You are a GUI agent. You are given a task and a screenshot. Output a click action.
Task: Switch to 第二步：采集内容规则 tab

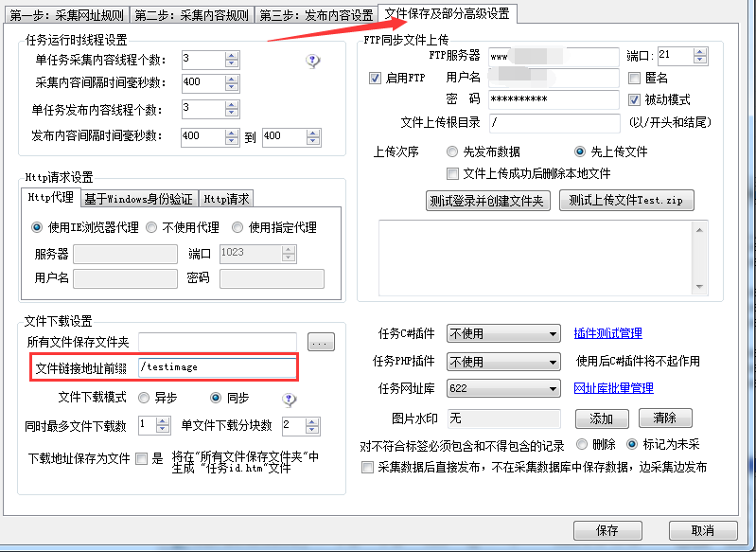[191, 15]
